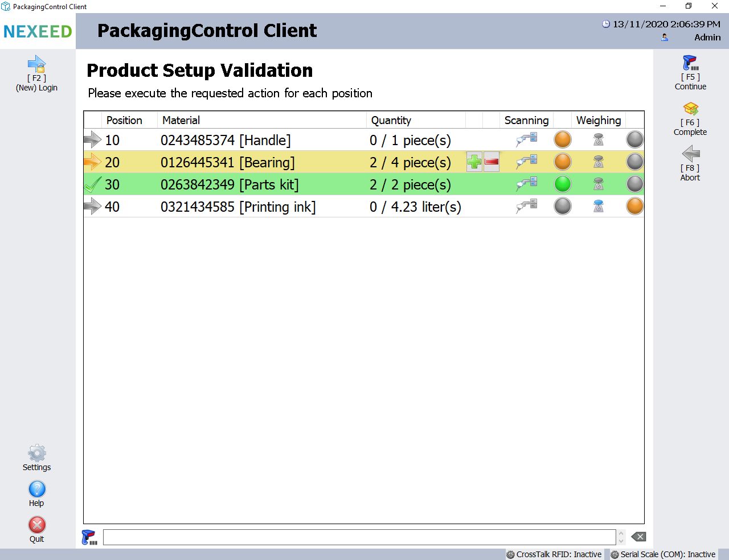The width and height of the screenshot is (729, 560).
Task: Click the clear input backspace icon
Action: pos(638,537)
